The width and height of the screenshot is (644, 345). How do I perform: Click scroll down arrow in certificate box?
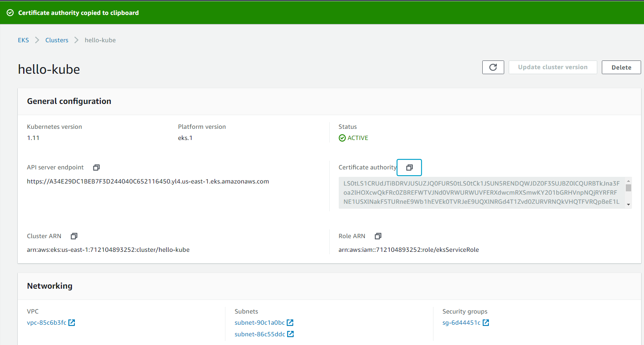[628, 205]
